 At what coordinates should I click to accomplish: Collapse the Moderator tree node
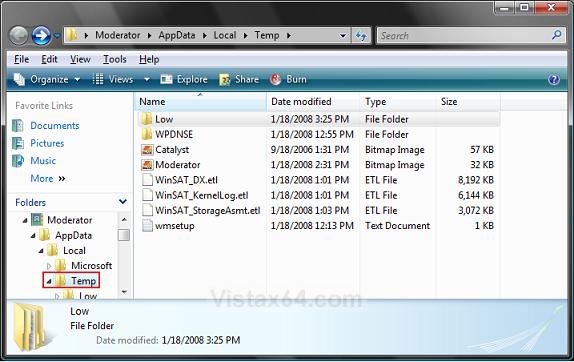pyautogui.click(x=25, y=220)
